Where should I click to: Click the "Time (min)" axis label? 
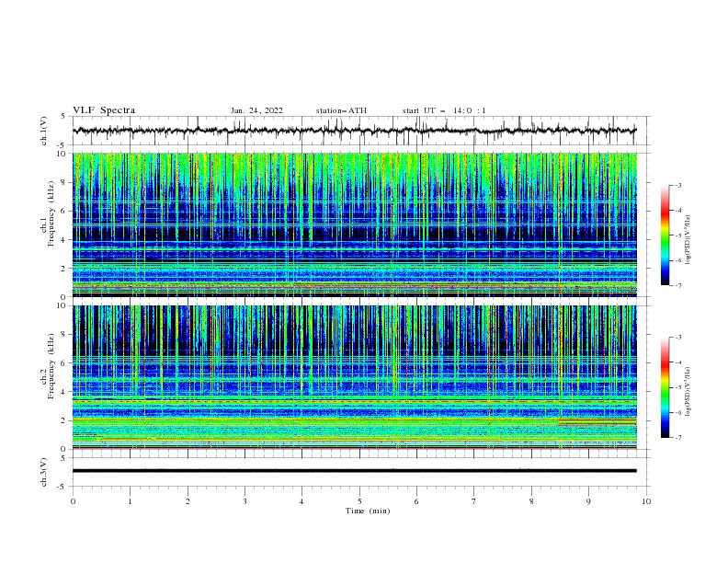click(368, 511)
